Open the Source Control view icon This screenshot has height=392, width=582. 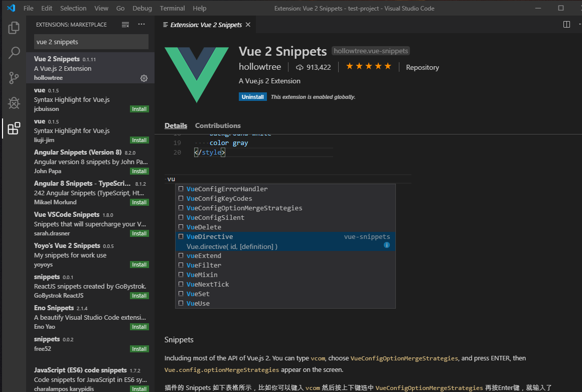(14, 78)
